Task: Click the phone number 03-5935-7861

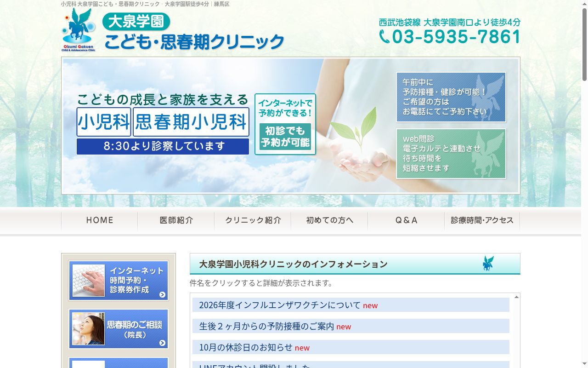Action: 456,37
